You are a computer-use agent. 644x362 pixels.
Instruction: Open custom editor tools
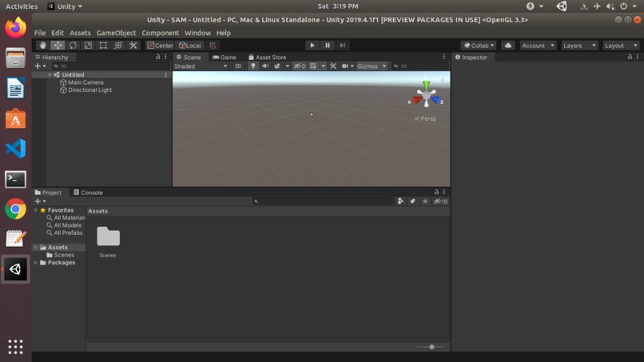pyautogui.click(x=133, y=46)
